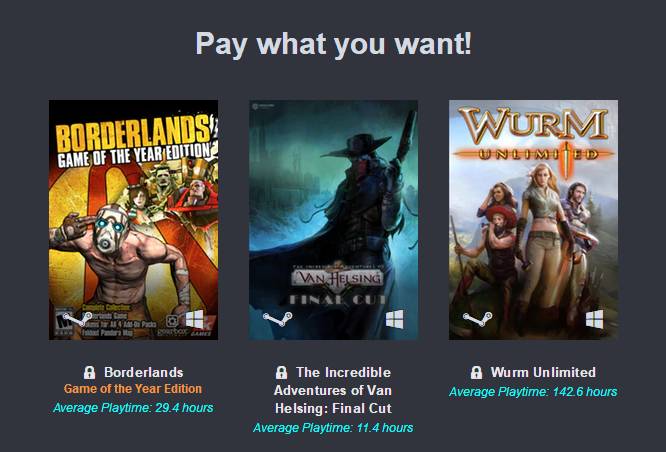
Task: Click the lock icon beside Borderlands title
Action: point(89,373)
